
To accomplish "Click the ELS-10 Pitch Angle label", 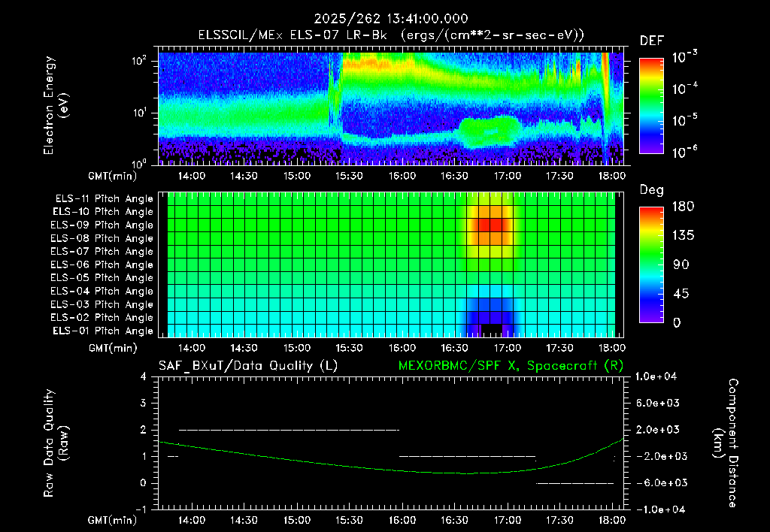I will [x=103, y=212].
